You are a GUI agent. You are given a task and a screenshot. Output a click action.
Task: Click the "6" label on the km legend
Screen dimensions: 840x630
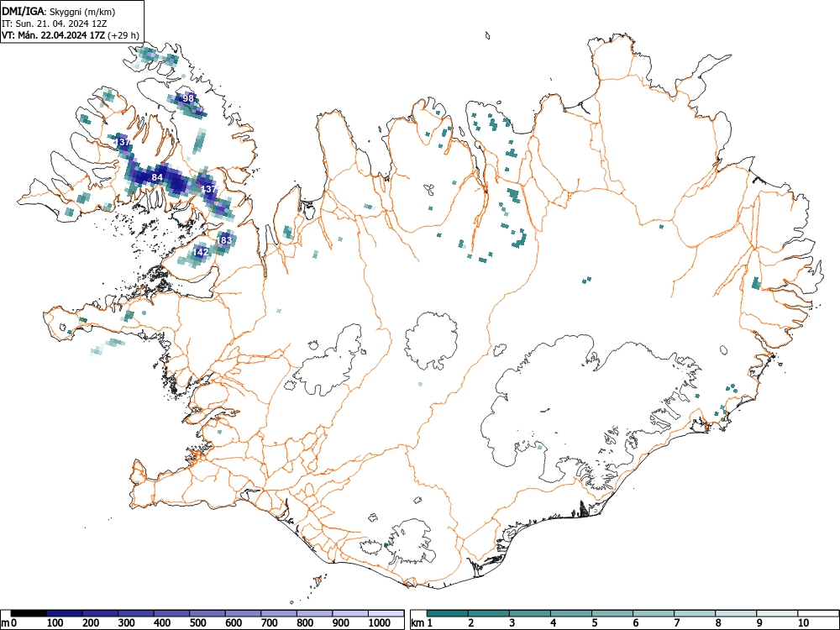pos(636,622)
